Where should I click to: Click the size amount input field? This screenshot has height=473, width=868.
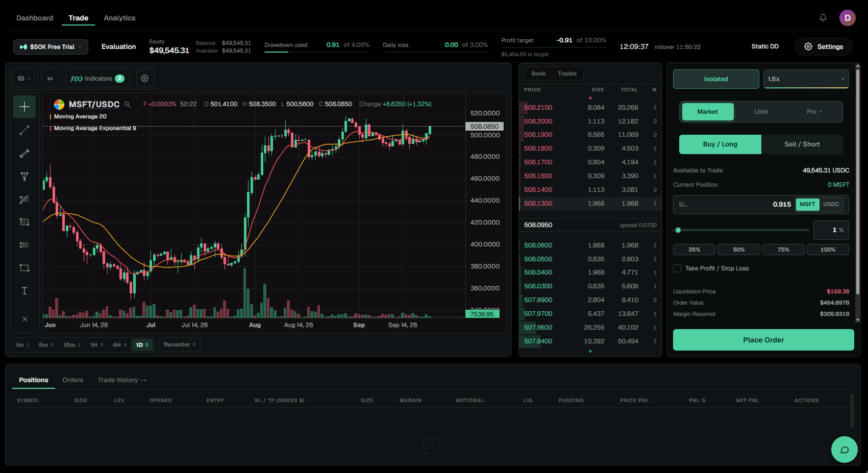[x=734, y=204]
